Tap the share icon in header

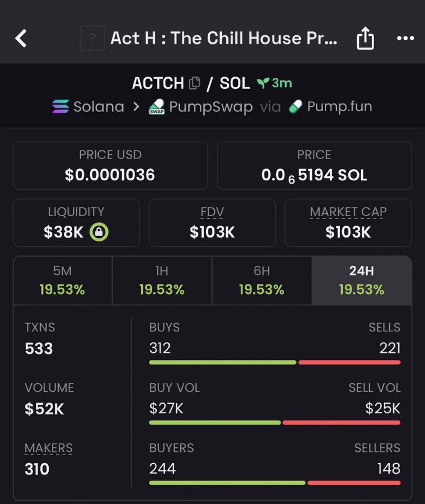coord(365,39)
